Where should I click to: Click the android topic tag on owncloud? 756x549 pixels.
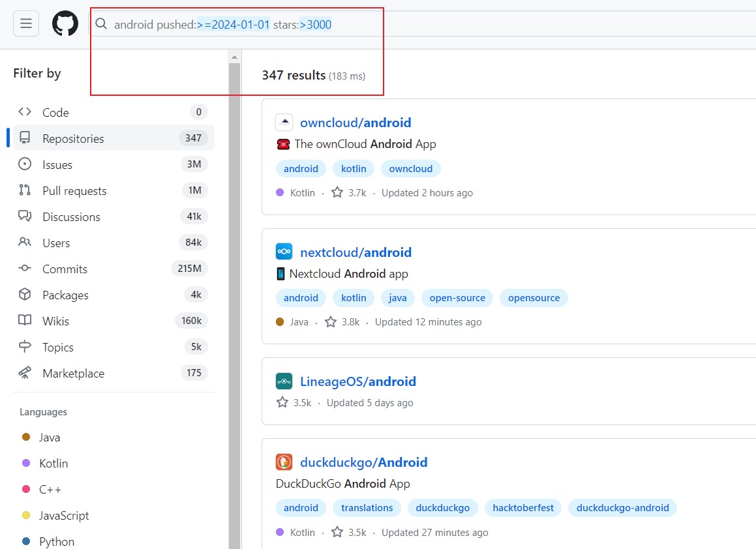[301, 169]
